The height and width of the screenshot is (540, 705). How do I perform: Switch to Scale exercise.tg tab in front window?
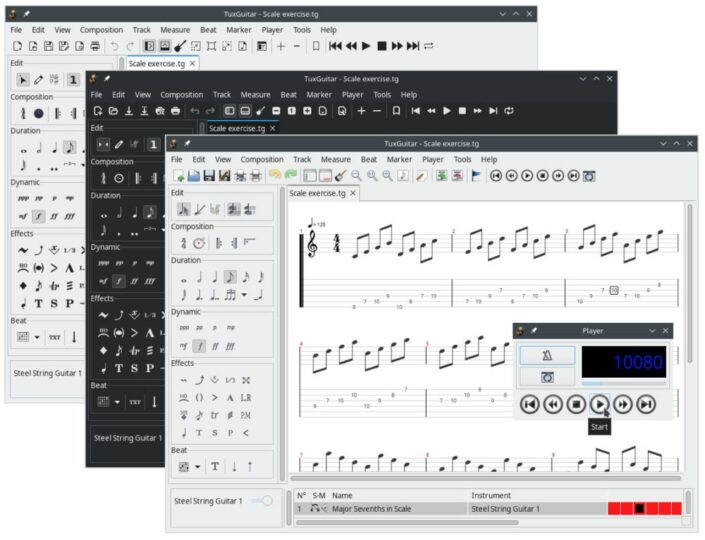pos(318,193)
